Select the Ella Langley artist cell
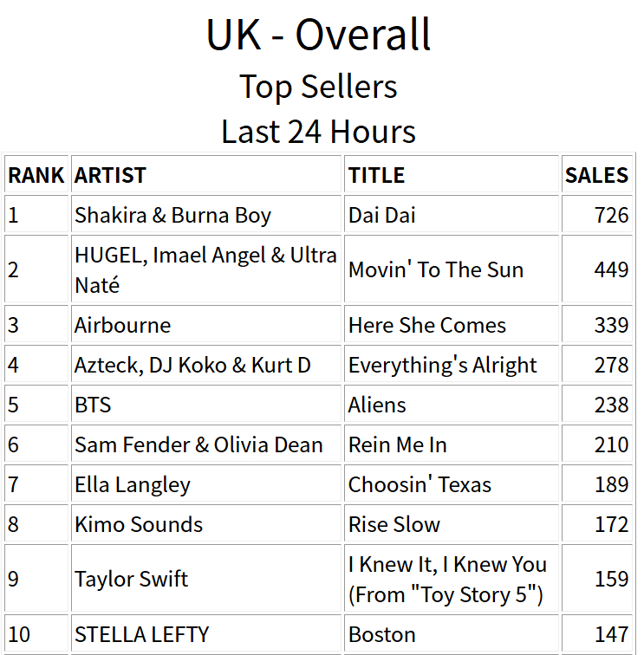This screenshot has height=655, width=644. point(206,484)
